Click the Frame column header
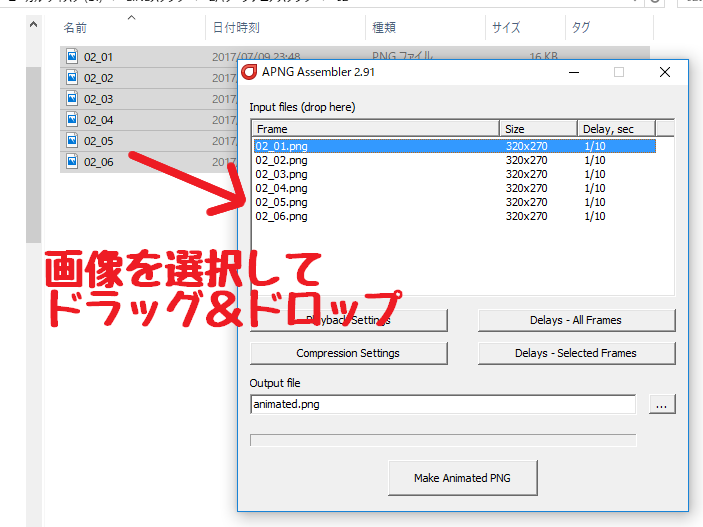703x527 pixels. tap(376, 129)
